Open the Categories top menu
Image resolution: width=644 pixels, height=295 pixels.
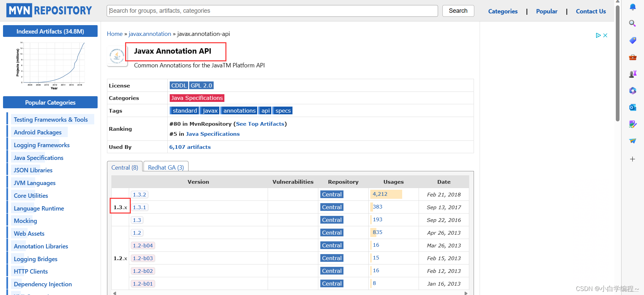[503, 11]
